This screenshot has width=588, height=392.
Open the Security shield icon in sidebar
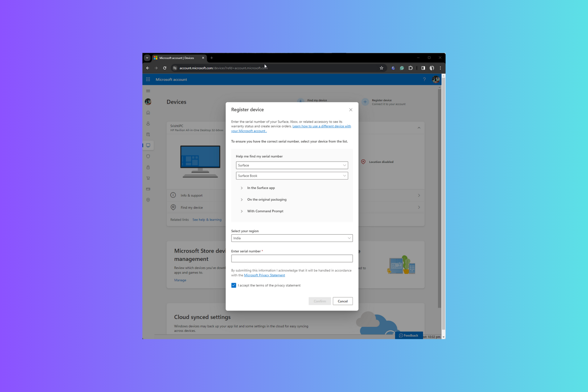coord(148,156)
